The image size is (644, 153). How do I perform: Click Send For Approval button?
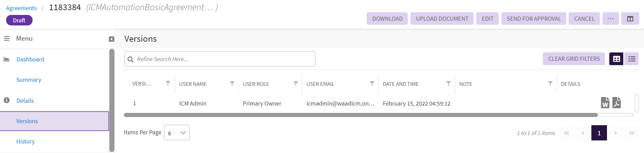534,19
